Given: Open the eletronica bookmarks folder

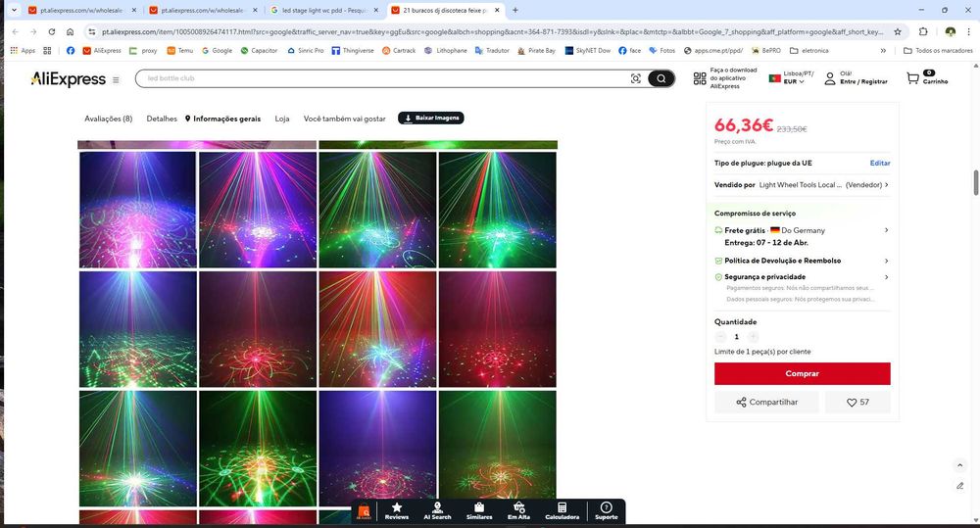Looking at the screenshot, I should [809, 51].
